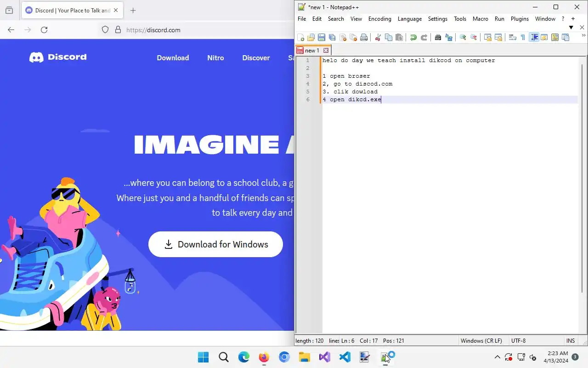The image size is (588, 368).
Task: Undo the last edit with green arrow
Action: 413,38
